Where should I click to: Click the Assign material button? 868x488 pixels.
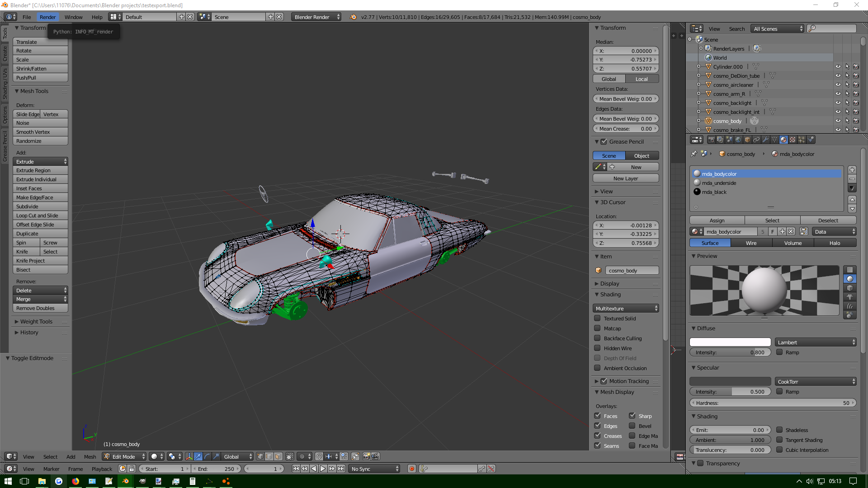click(x=717, y=220)
